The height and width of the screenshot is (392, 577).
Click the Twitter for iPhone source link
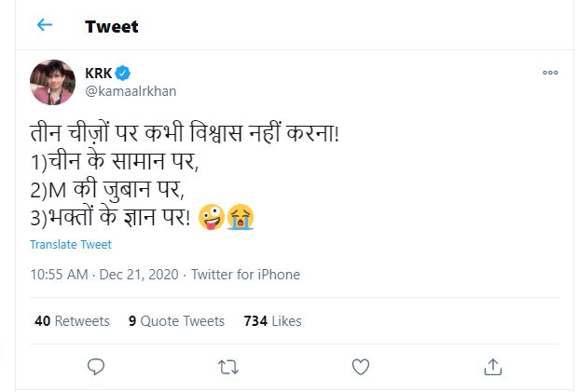[x=246, y=275]
